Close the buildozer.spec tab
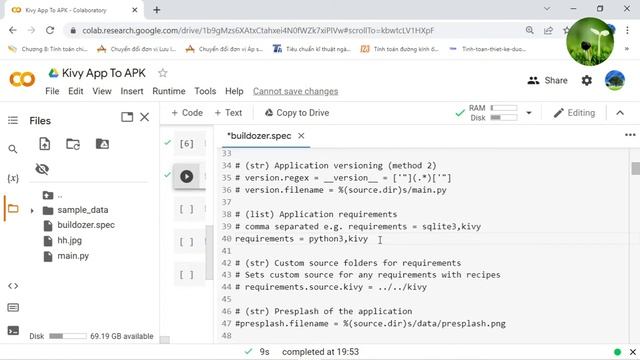 (301, 136)
